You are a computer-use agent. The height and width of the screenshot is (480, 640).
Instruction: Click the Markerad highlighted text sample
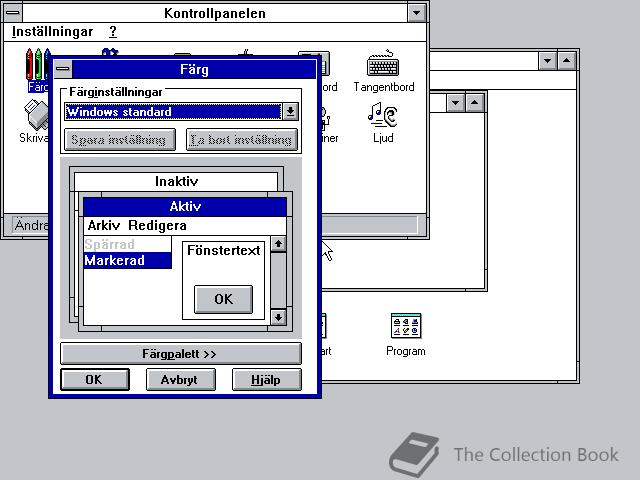[x=127, y=260]
